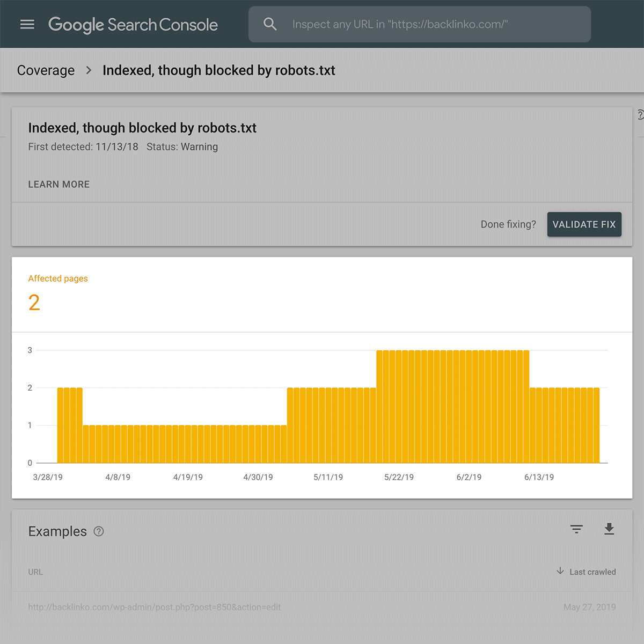Click the Google Search Console logo
The height and width of the screenshot is (644, 644).
pos(133,24)
